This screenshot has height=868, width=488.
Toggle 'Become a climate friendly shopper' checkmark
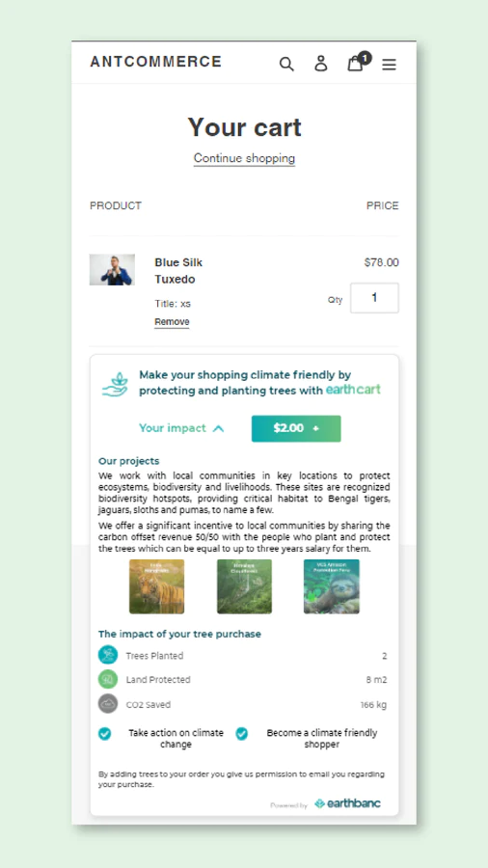click(242, 734)
